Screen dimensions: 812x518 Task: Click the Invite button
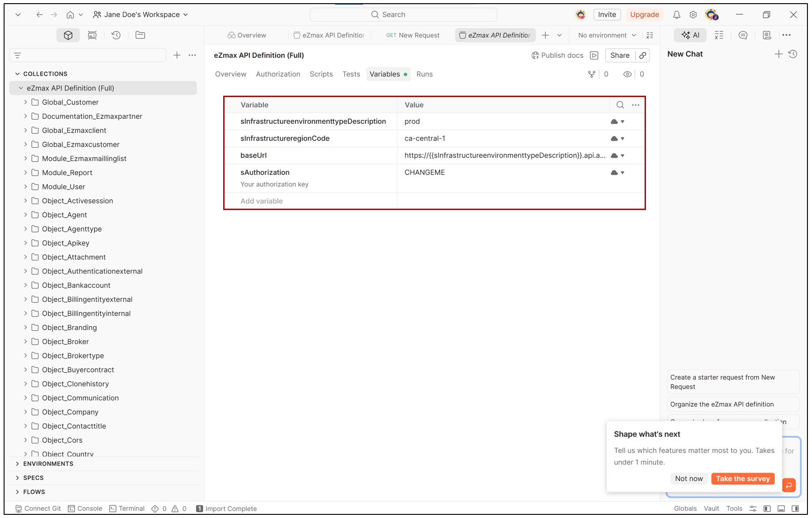[x=607, y=15]
